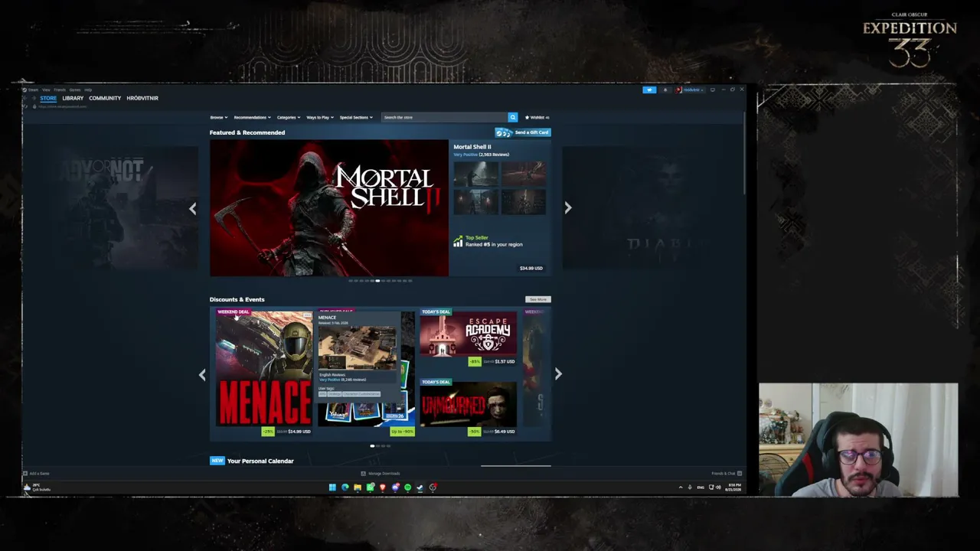Viewport: 980px width, 551px height.
Task: Click the Very Positive reviews text
Action: 466,155
